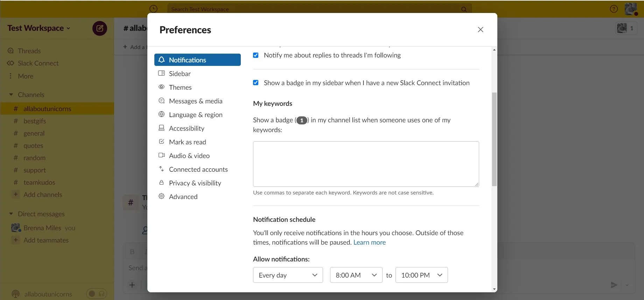This screenshot has width=644, height=300.
Task: Uncheck Slack Connect invitation badge checkbox
Action: 256,83
